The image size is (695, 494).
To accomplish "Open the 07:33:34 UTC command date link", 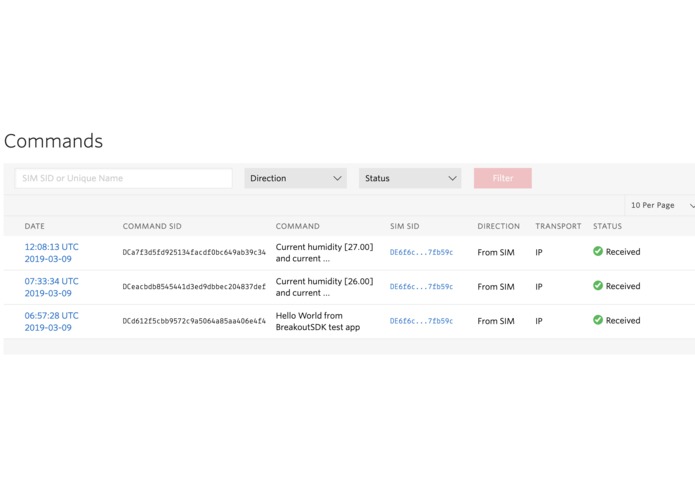I will click(51, 287).
